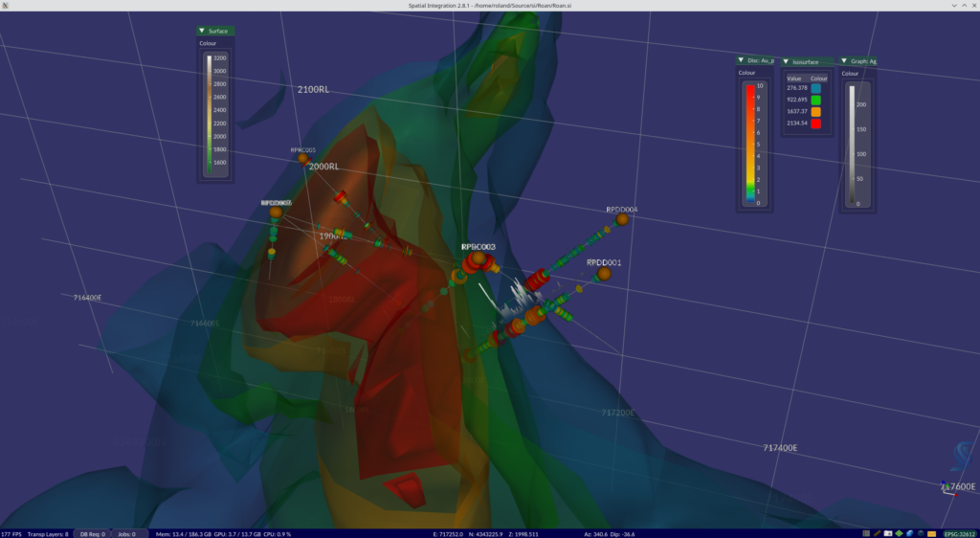Select the brown ruler measure tool icon
This screenshot has height=538, width=980.
click(878, 533)
